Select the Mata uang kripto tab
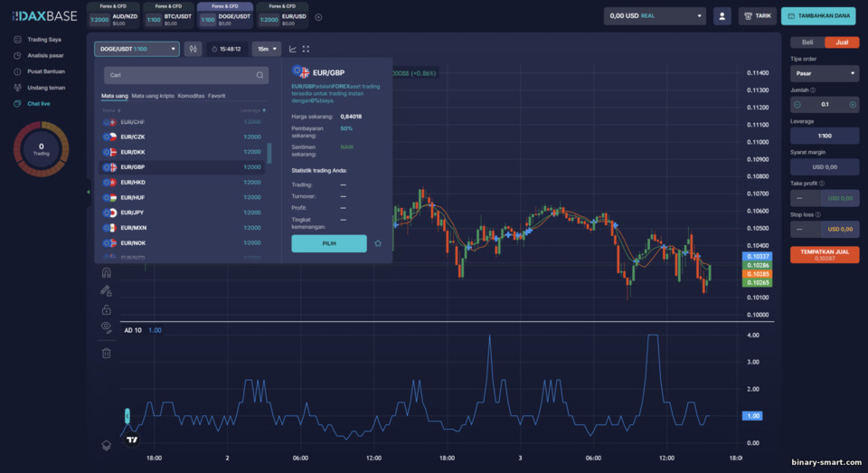Viewport: 868px width, 473px height. pos(153,96)
